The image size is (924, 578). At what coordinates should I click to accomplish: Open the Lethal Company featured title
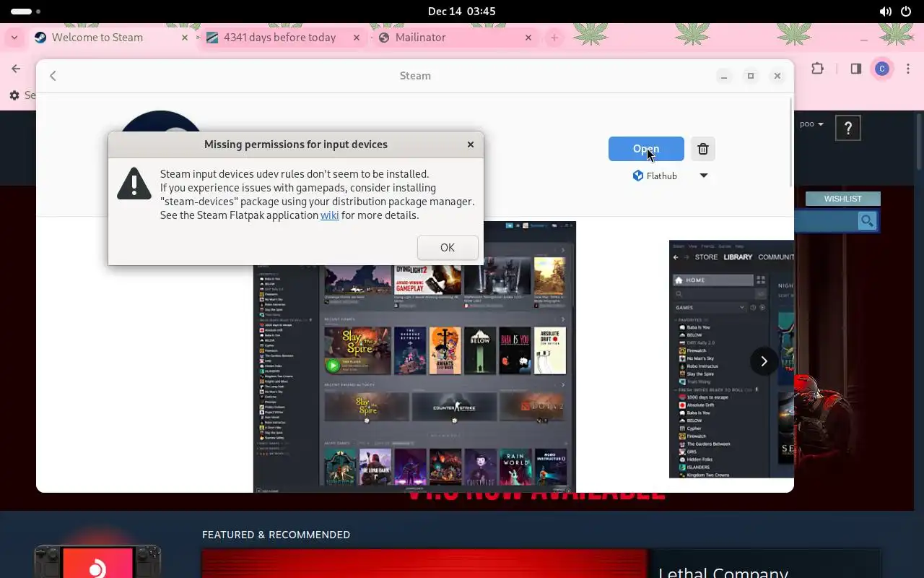[723, 573]
